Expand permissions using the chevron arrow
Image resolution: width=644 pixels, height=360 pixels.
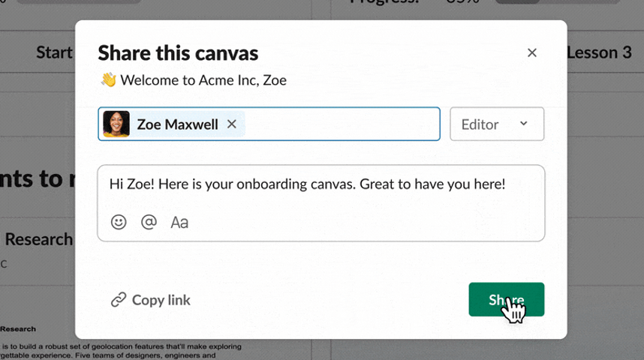[x=524, y=124]
